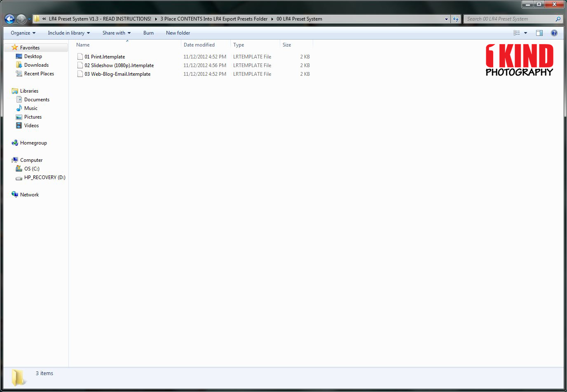567x392 pixels.
Task: Click the Videos filmstrip icon
Action: pos(19,126)
